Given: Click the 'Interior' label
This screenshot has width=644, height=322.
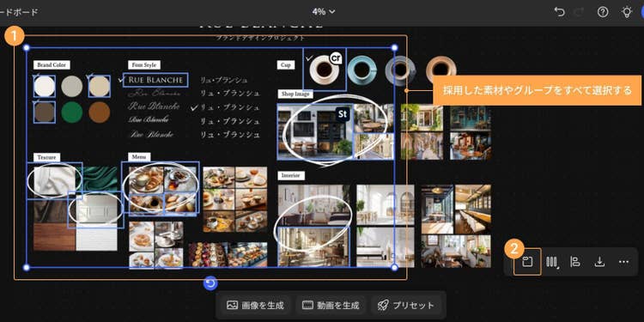Looking at the screenshot, I should click(x=291, y=176).
